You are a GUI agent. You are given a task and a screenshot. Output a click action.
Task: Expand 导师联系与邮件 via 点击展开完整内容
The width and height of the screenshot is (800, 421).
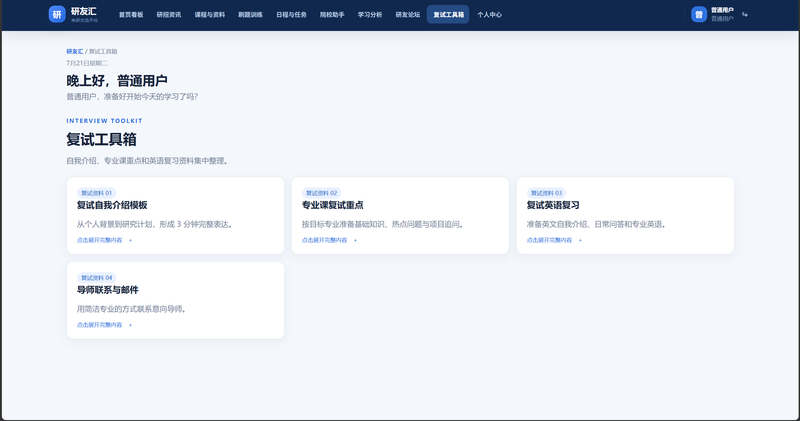pos(105,325)
